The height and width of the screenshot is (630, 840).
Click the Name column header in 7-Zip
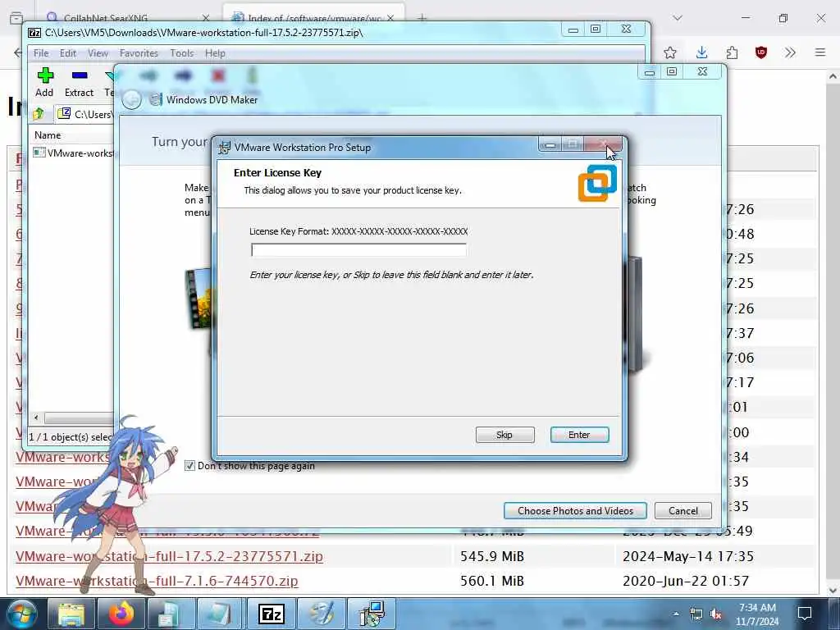coord(47,135)
